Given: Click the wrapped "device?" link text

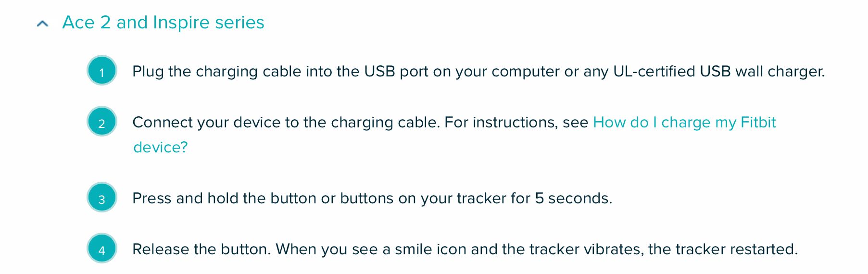Looking at the screenshot, I should pyautogui.click(x=161, y=147).
